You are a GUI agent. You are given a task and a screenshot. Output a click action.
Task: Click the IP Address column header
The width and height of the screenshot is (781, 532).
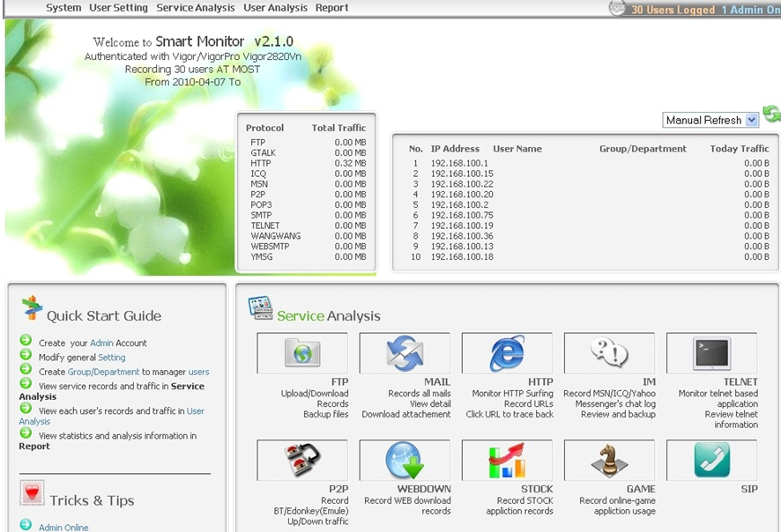pos(455,148)
